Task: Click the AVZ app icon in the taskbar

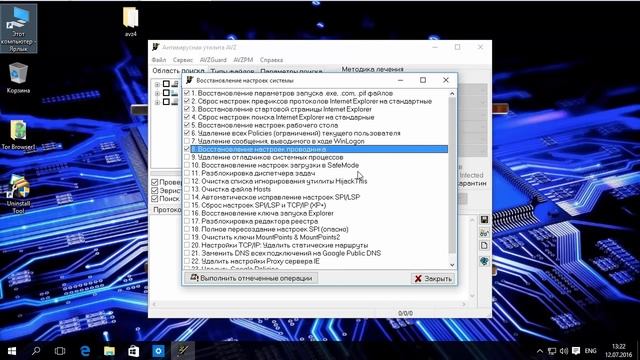Action: [x=182, y=351]
